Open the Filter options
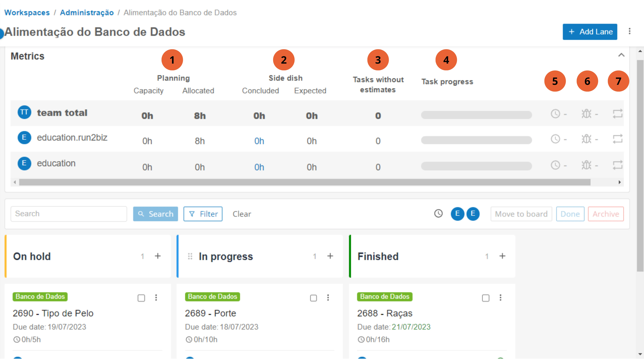 pyautogui.click(x=203, y=214)
